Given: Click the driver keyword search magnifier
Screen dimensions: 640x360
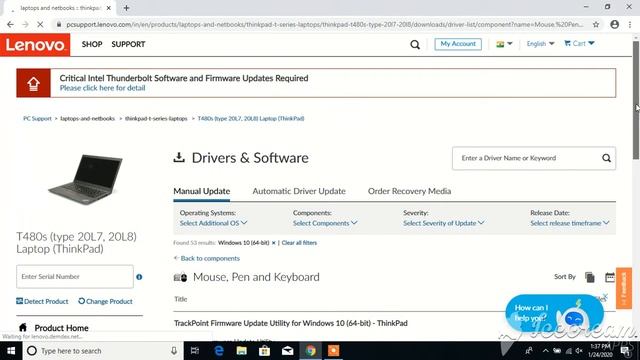Looking at the screenshot, I should (x=606, y=158).
